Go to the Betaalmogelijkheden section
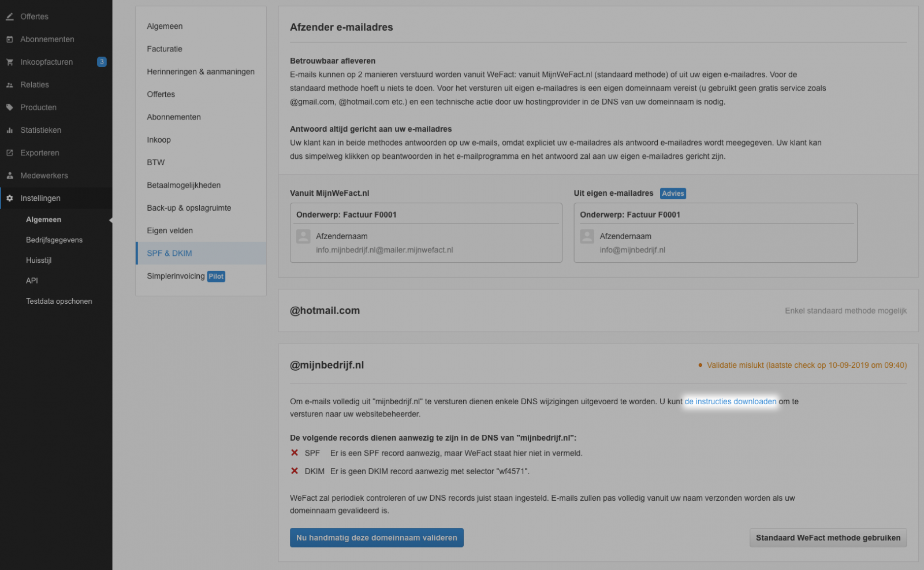Image resolution: width=924 pixels, height=570 pixels. pos(184,185)
